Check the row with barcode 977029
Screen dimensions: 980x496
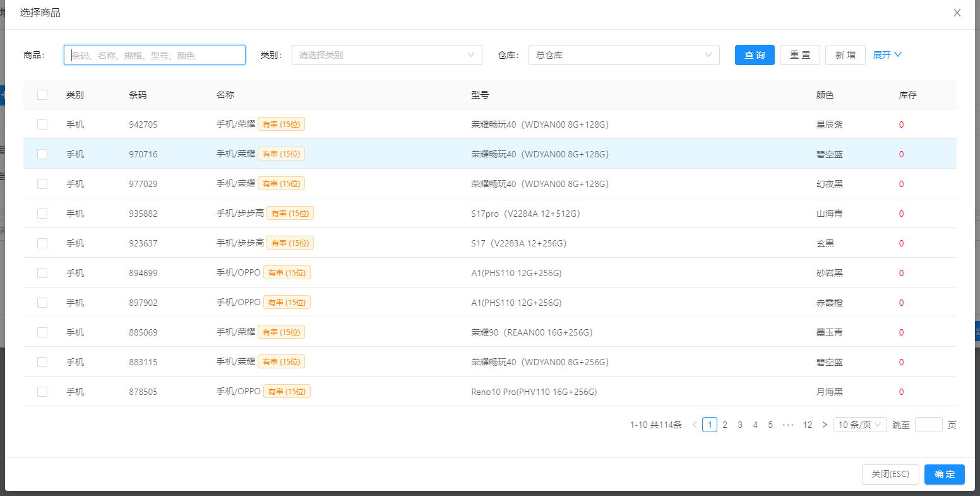pos(42,184)
